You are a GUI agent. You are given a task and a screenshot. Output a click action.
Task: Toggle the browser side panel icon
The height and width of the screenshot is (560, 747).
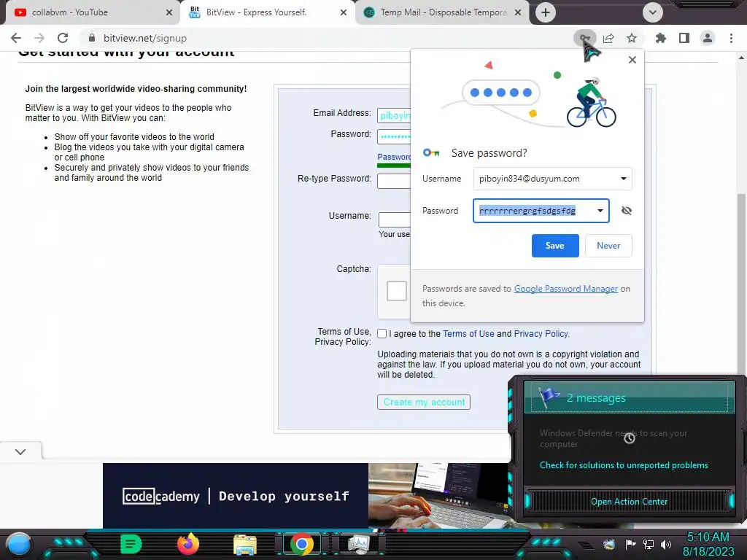(x=684, y=38)
